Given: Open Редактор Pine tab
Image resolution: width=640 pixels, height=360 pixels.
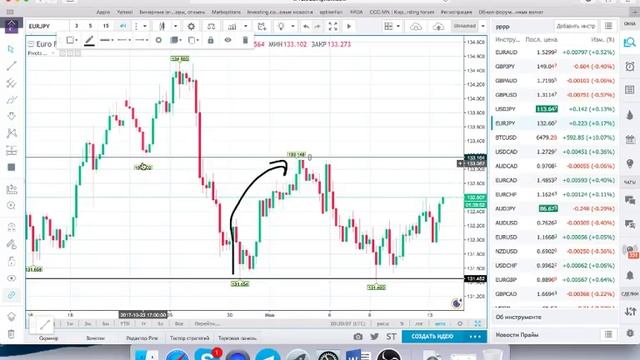Looking at the screenshot, I should [142, 338].
